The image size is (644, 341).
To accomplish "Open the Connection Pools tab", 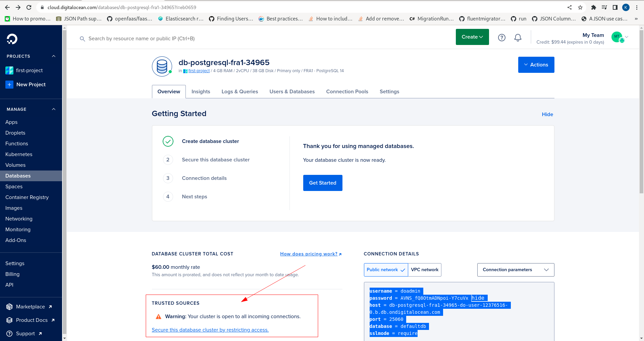I will pyautogui.click(x=347, y=92).
